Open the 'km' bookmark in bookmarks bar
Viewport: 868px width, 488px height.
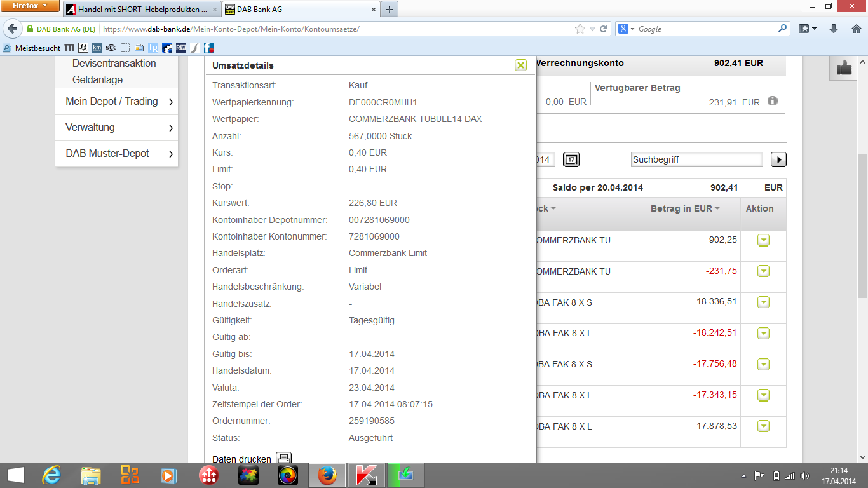coord(97,48)
